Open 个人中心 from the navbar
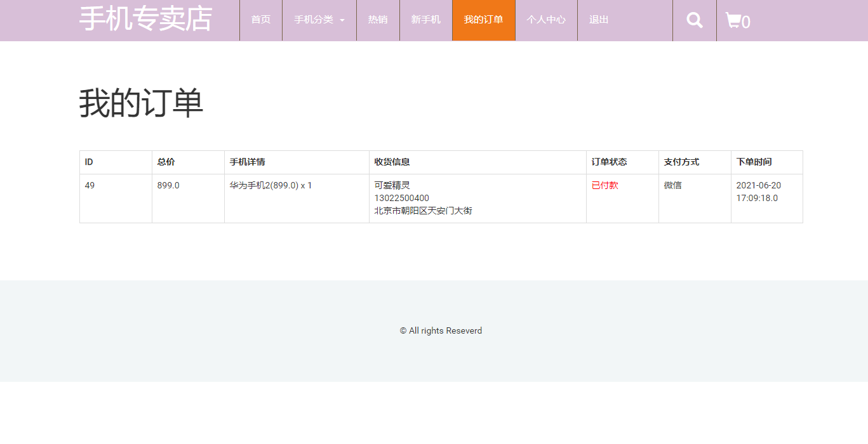The height and width of the screenshot is (444, 868). point(546,20)
